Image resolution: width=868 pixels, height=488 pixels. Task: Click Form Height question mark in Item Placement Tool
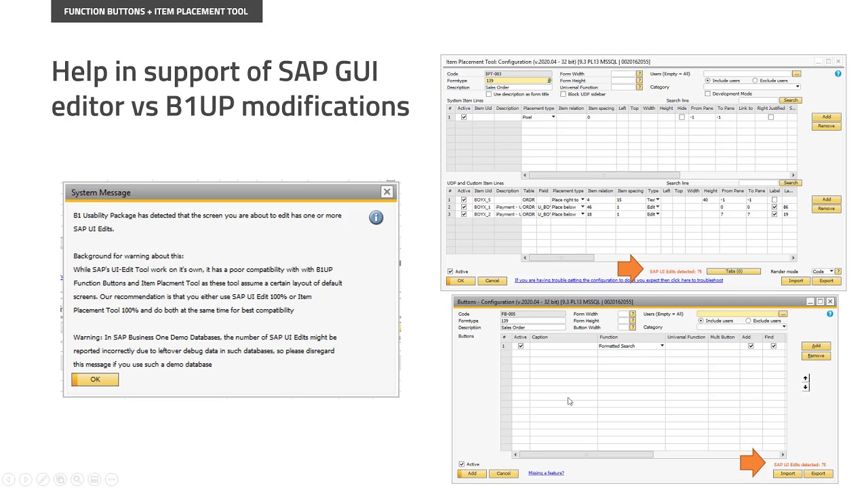[x=639, y=80]
